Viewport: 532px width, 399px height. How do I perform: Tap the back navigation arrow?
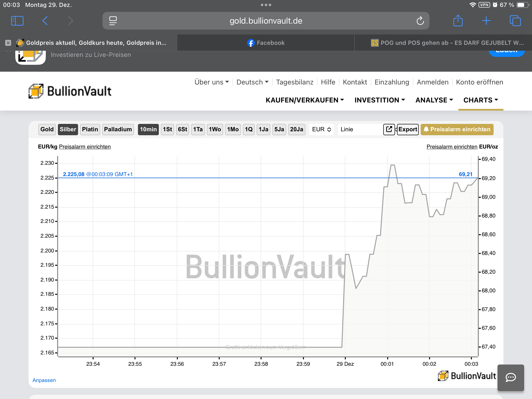pyautogui.click(x=45, y=21)
